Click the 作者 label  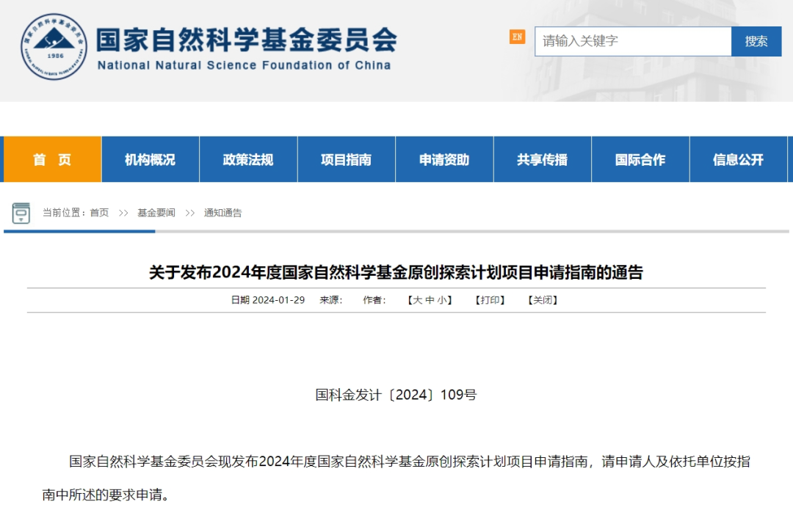click(374, 300)
